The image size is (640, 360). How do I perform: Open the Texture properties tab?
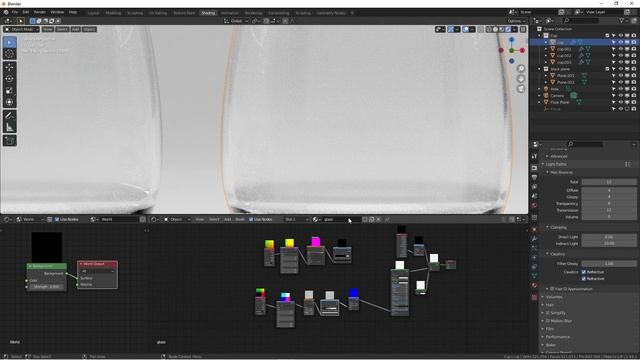click(x=534, y=297)
